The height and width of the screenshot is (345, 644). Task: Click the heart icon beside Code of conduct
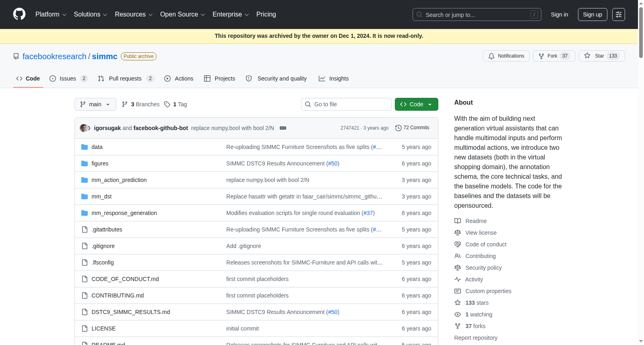click(x=458, y=244)
